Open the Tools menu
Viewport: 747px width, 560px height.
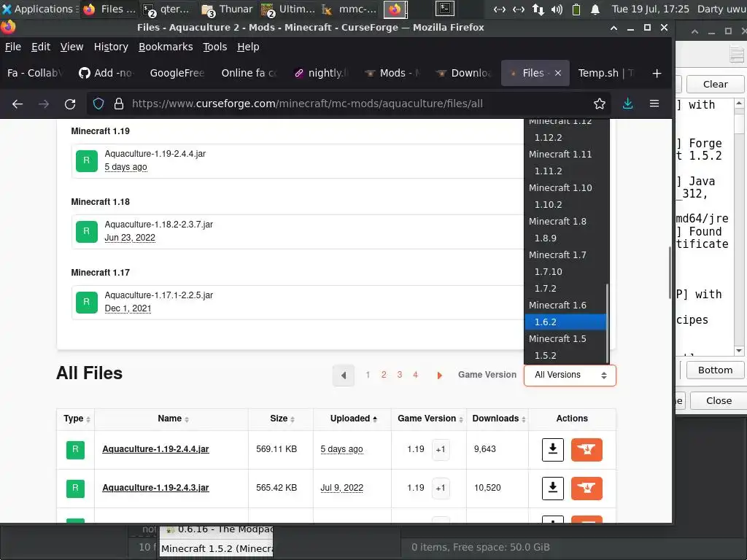tap(215, 47)
